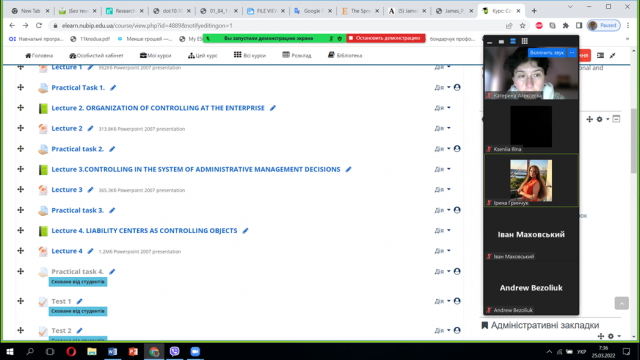
Task: Go to Головна in the navigation bar
Action: coord(39,56)
